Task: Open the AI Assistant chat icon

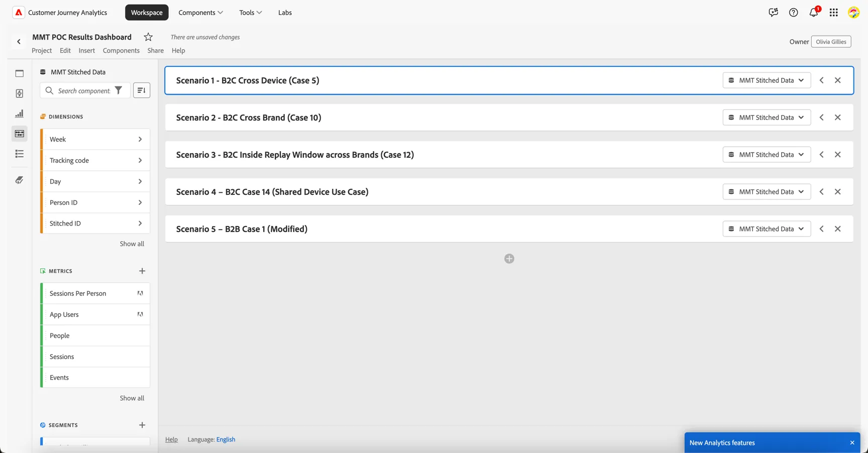Action: (x=773, y=13)
